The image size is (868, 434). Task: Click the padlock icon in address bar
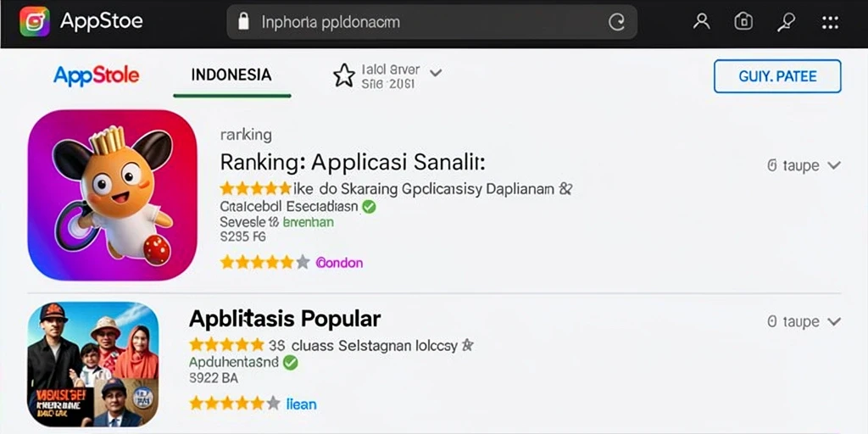click(243, 22)
